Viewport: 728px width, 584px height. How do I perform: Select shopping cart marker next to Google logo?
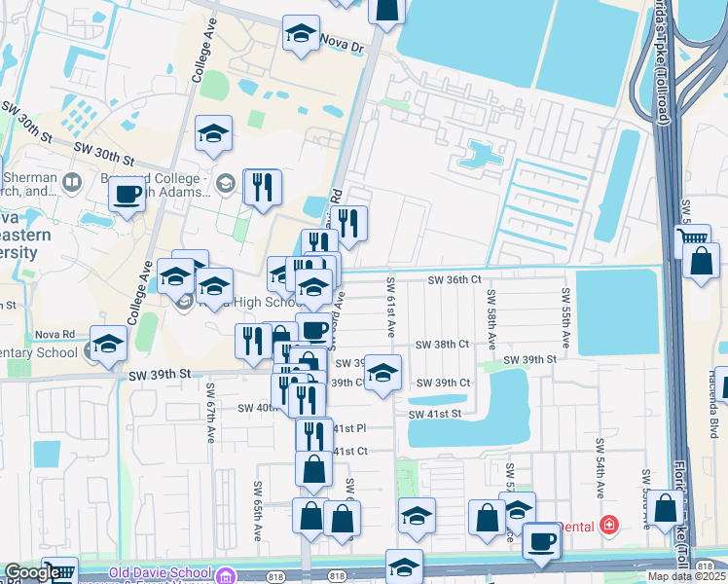click(60, 570)
